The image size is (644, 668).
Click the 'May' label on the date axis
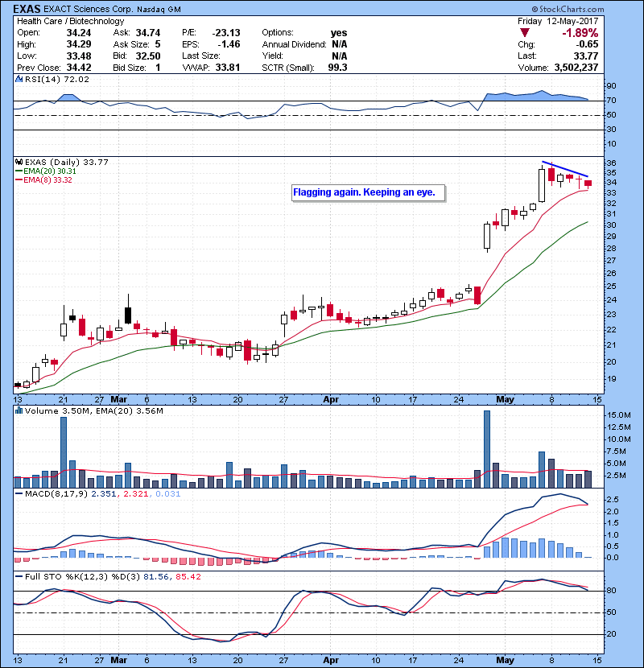pos(506,398)
